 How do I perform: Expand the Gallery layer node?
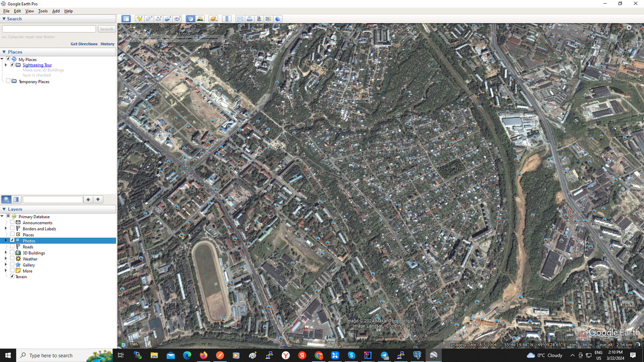(x=6, y=265)
